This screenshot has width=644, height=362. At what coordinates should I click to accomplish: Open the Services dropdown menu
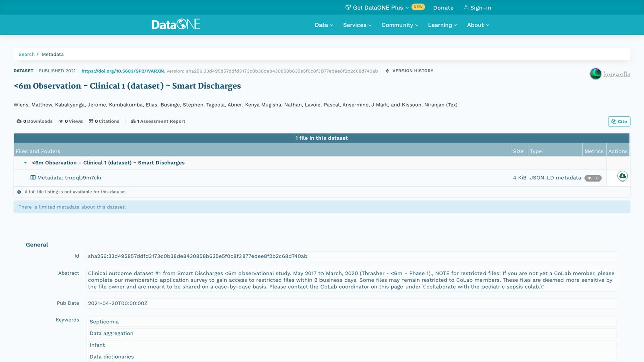[x=357, y=25]
